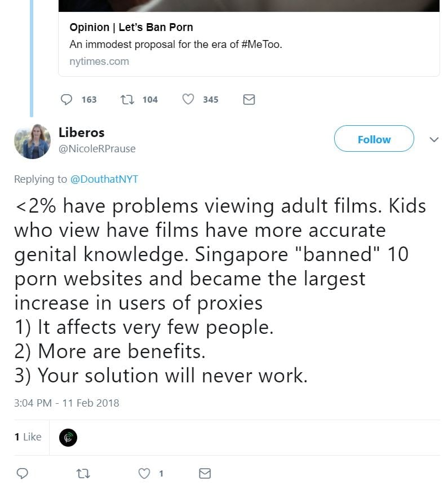Open the tweet options chevron menu
The image size is (448, 485).
point(434,139)
